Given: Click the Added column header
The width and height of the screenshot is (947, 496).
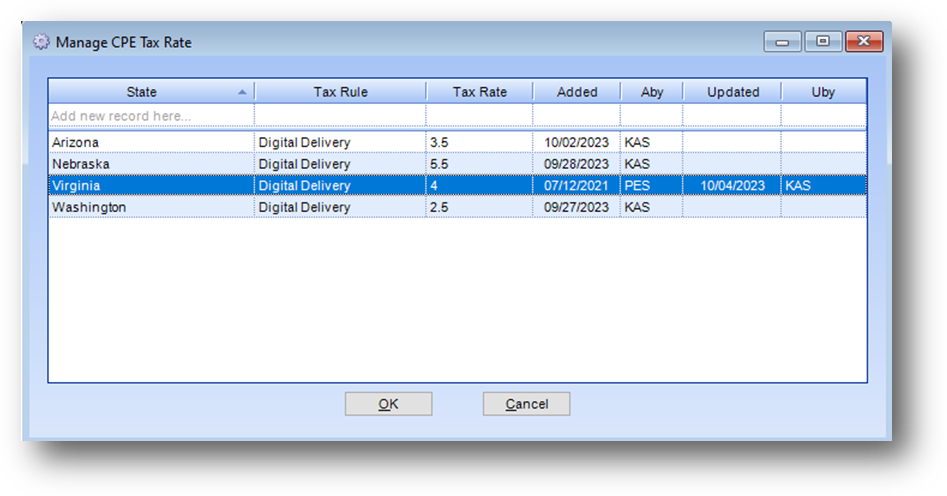Looking at the screenshot, I should (577, 92).
